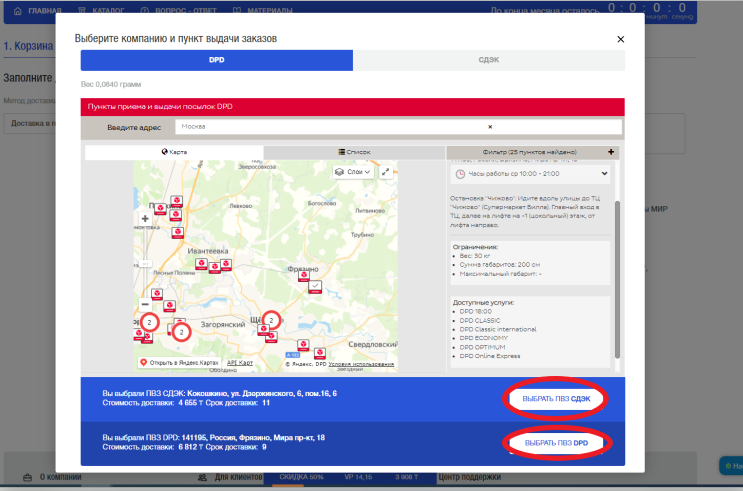Viewport: 743px width, 491px height.
Task: Zoom in on the map with plus button
Action: (x=145, y=218)
